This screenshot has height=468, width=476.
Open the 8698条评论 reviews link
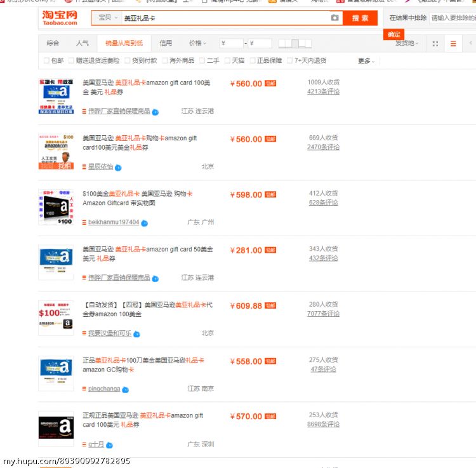click(323, 424)
